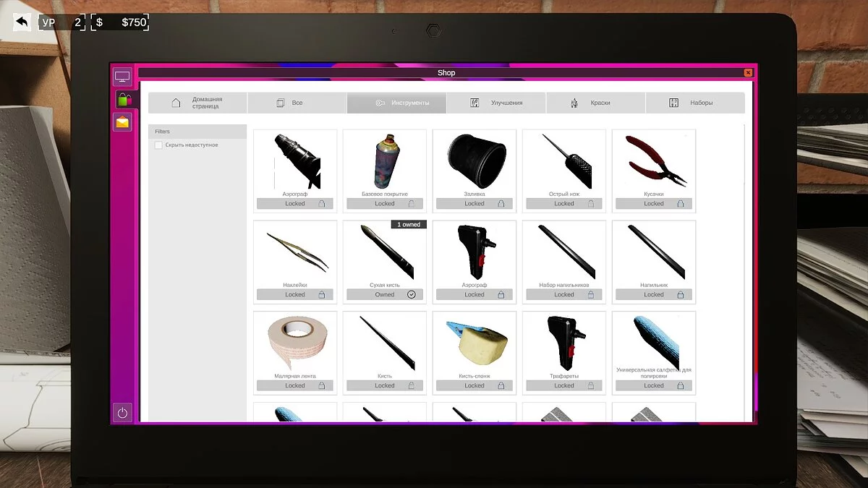This screenshot has width=868, height=488.
Task: Select the Инструменты tab
Action: 396,103
